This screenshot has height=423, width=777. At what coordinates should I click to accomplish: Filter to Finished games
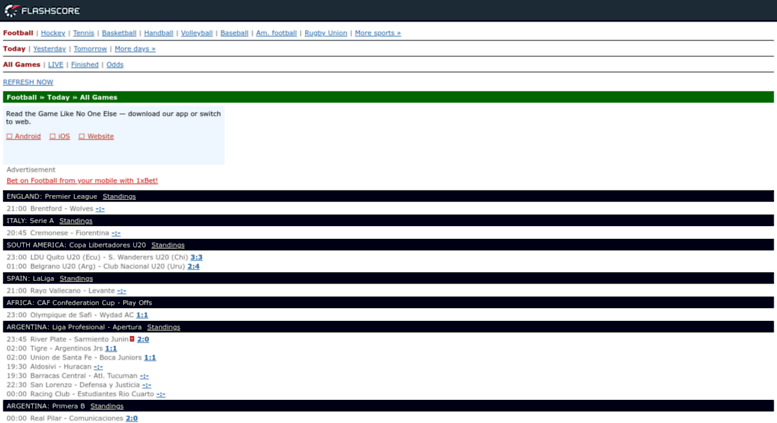[x=85, y=65]
